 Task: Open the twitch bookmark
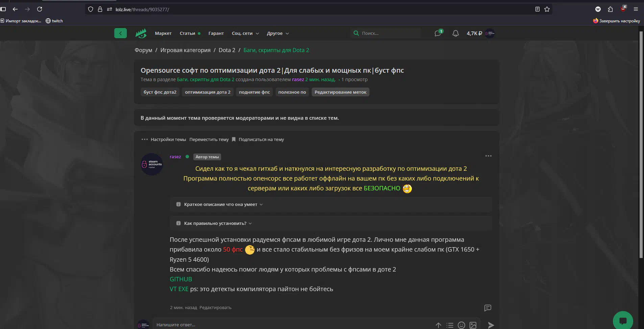coord(54,21)
